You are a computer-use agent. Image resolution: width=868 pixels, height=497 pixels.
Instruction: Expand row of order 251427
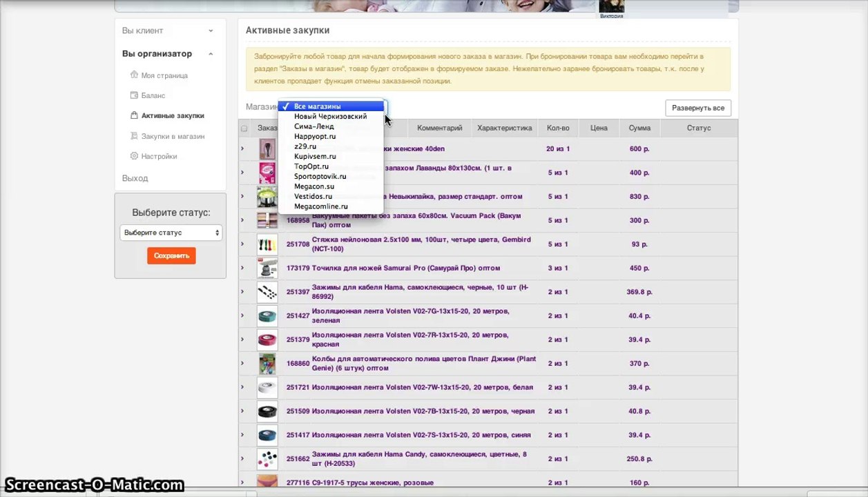[242, 315]
